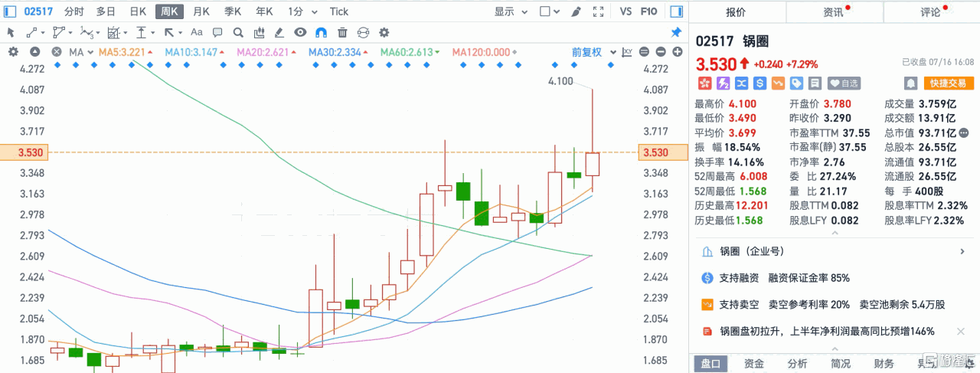
Task: Expand the wave tool options arrow
Action: click(98, 33)
